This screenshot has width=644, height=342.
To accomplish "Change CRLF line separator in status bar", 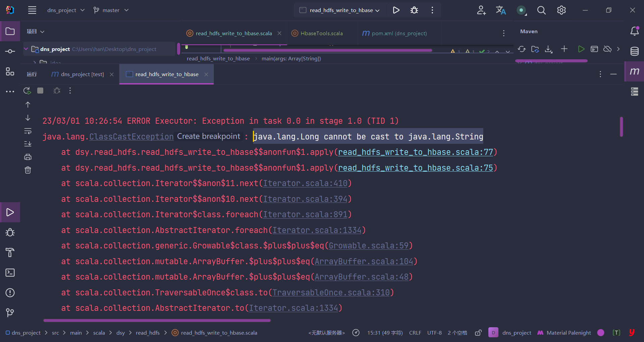I will tap(415, 333).
